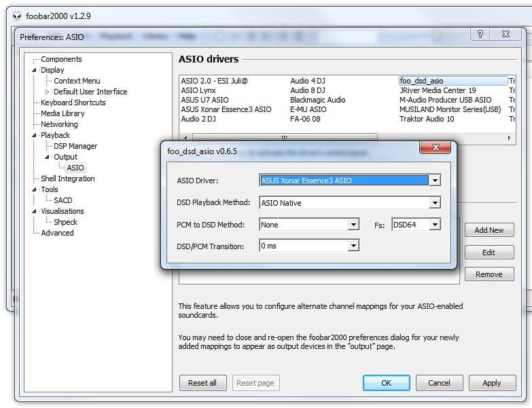532x408 pixels.
Task: Click the Remove button
Action: (x=489, y=274)
